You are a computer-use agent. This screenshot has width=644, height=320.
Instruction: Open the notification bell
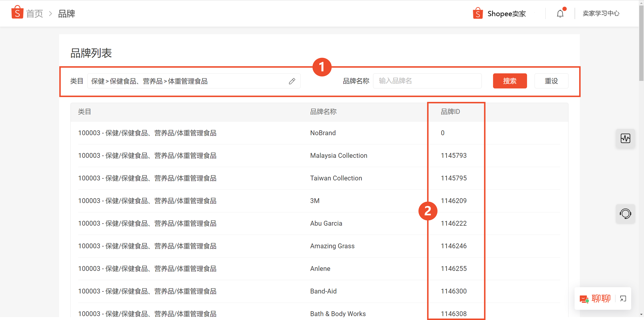pyautogui.click(x=560, y=13)
